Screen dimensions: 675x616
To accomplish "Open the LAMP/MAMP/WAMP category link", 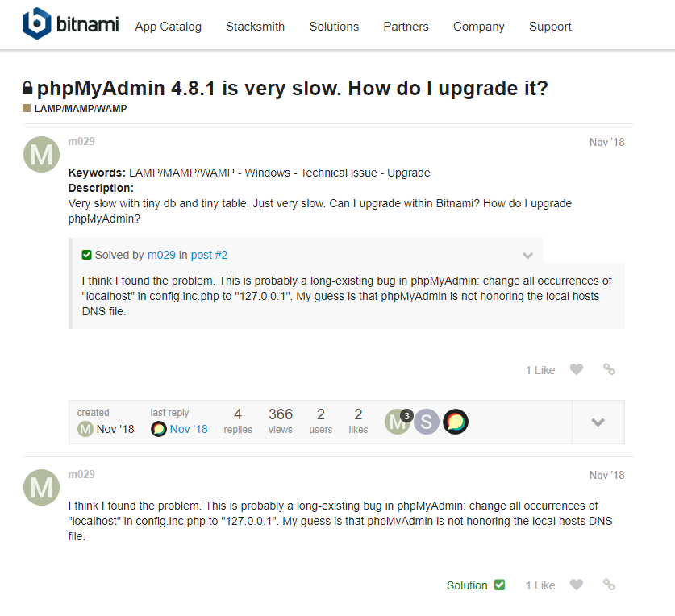I will point(81,109).
